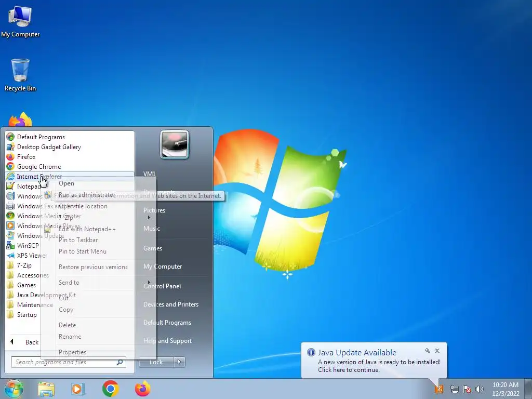Click the Action Center flag tray icon

467,389
